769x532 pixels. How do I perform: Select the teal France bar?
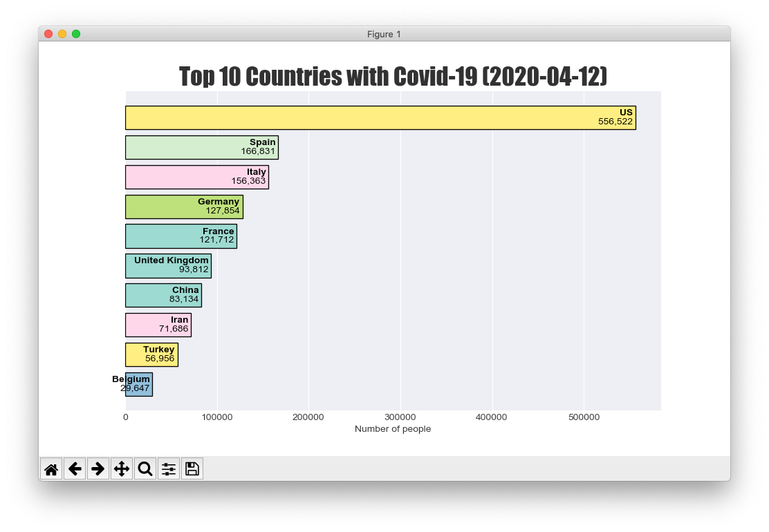(181, 236)
